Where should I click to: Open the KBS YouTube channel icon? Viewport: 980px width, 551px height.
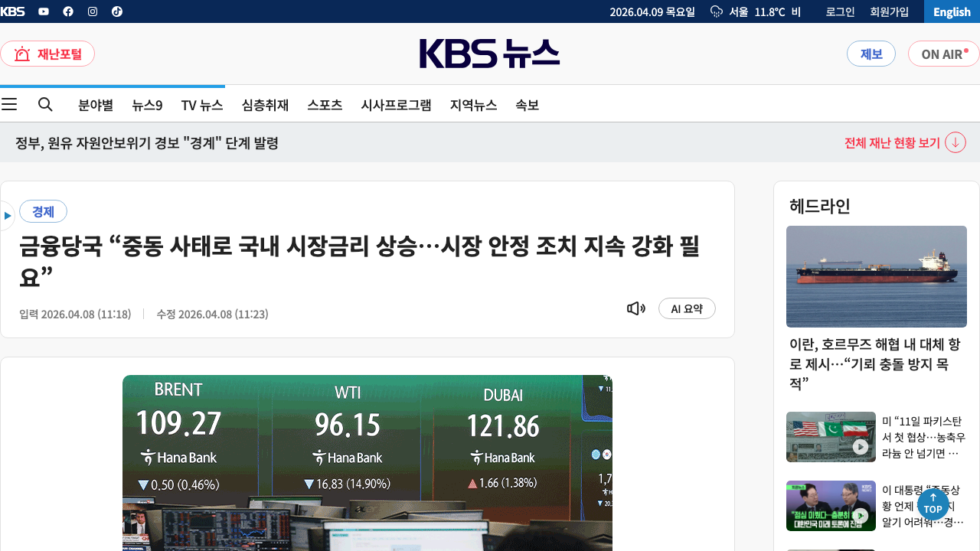pos(44,11)
